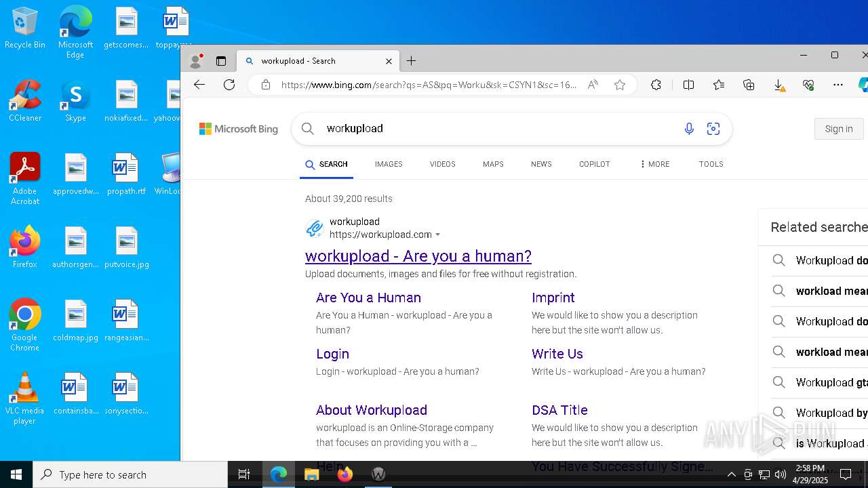Switch to NEWS search tab
The image size is (868, 488).
tap(541, 164)
